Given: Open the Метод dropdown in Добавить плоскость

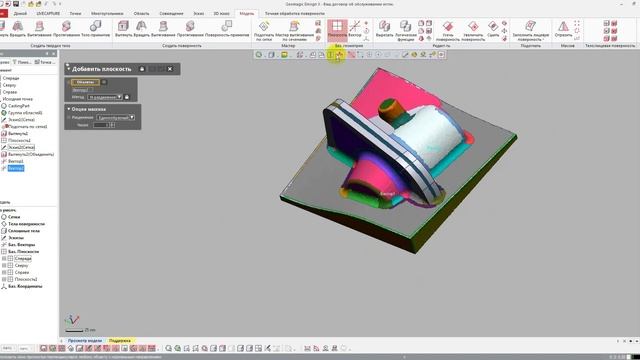Looking at the screenshot, I should click(105, 97).
